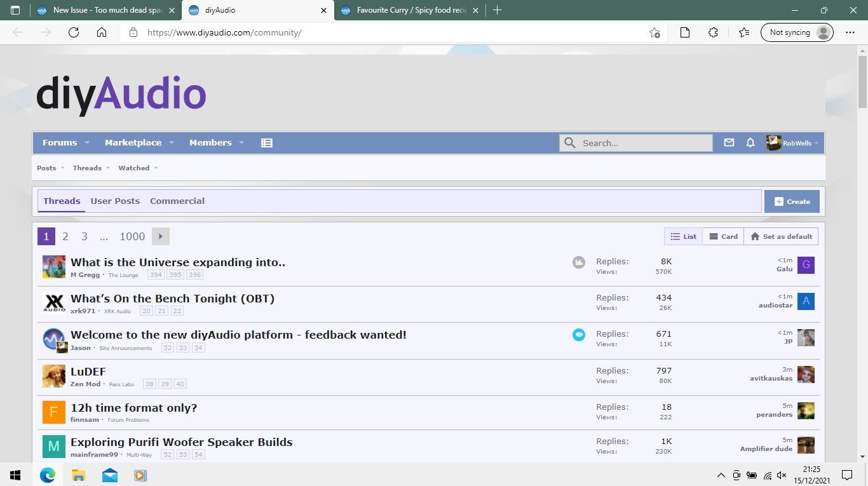Open the Forums menu item
This screenshot has height=486, width=868.
60,143
